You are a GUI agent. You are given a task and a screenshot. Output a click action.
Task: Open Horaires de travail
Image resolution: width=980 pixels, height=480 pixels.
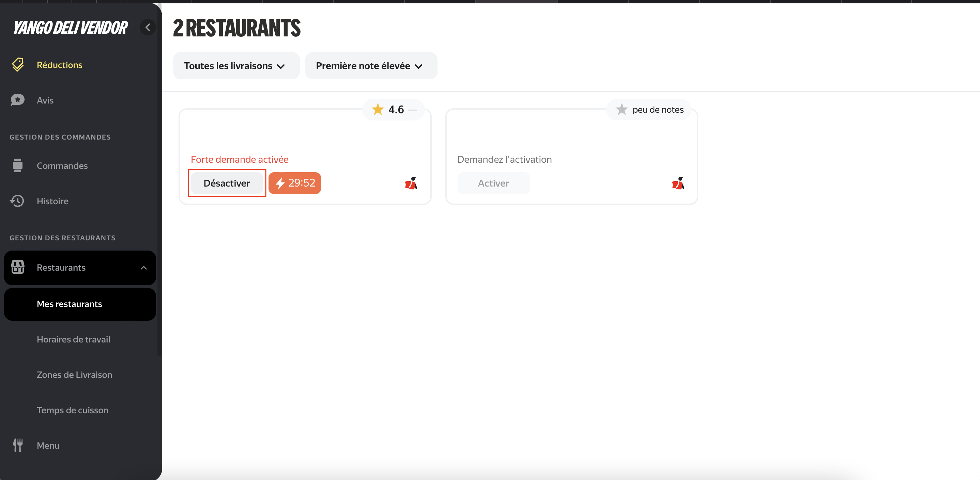click(73, 339)
